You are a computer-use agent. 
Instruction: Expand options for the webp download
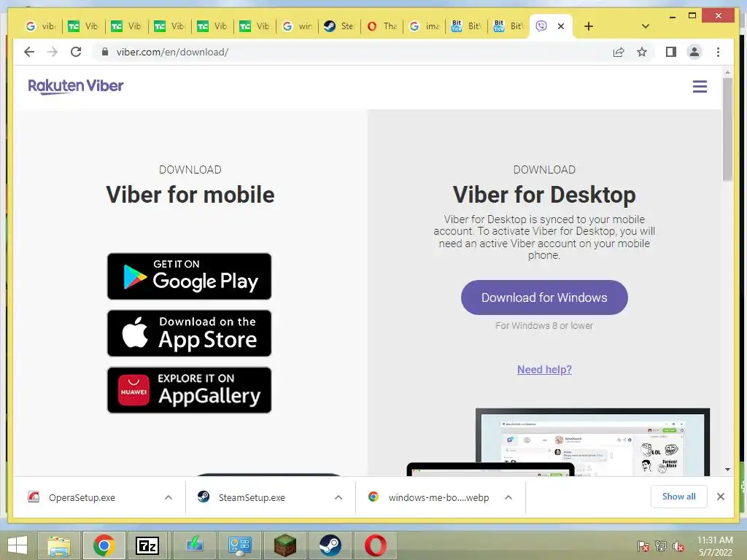click(x=508, y=497)
